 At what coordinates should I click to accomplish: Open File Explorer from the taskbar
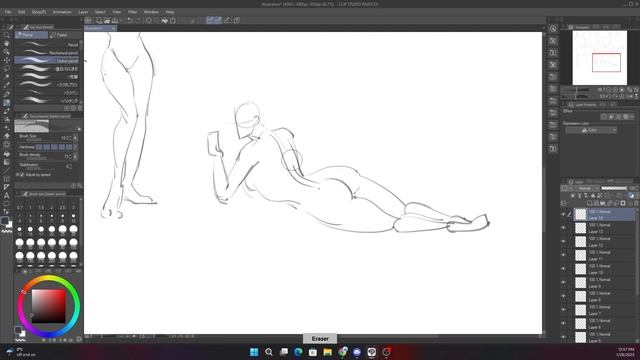coord(328,352)
